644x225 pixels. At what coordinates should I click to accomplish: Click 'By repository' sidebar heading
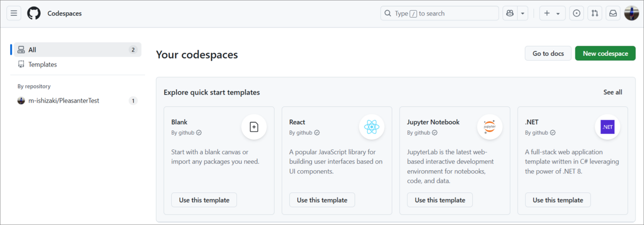point(34,86)
